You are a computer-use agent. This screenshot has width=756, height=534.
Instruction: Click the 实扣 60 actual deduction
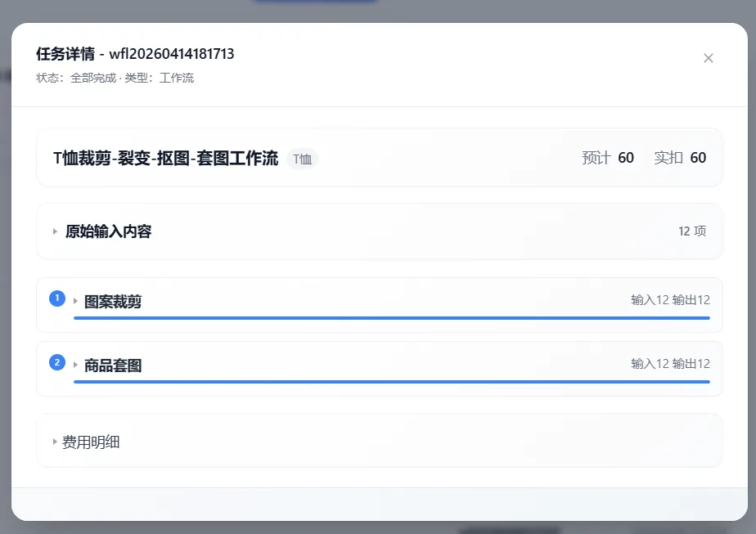click(680, 158)
